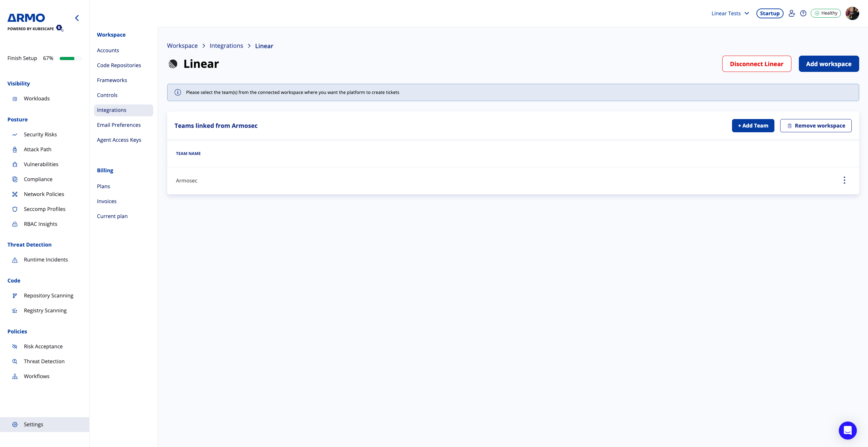This screenshot has width=868, height=447.
Task: Click the Workflows sidebar icon
Action: coord(15,376)
